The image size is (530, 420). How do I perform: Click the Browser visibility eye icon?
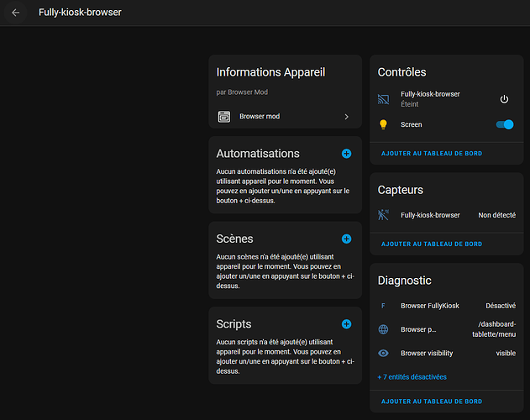point(384,354)
